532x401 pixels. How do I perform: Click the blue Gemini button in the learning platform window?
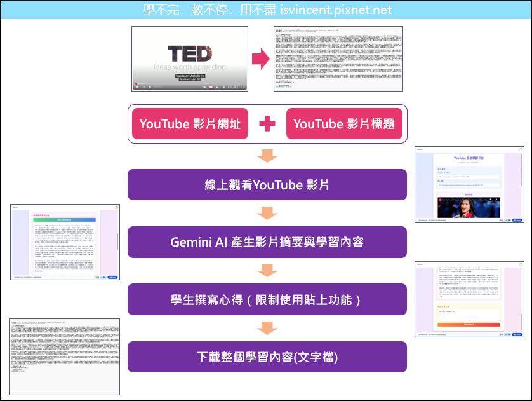click(517, 220)
